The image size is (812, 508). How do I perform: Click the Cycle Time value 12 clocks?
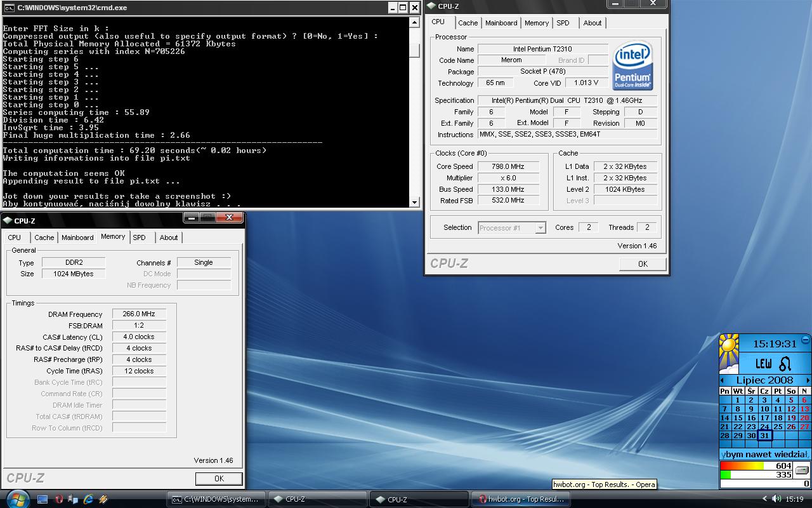click(x=139, y=371)
